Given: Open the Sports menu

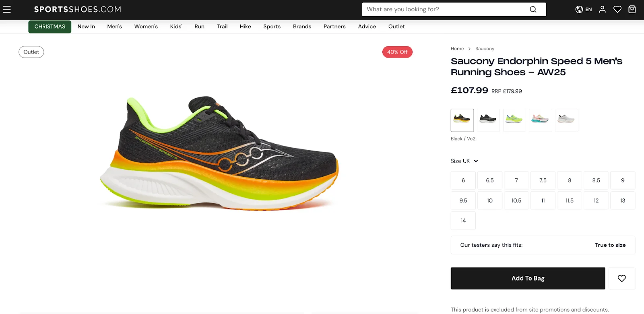Looking at the screenshot, I should pyautogui.click(x=272, y=27).
